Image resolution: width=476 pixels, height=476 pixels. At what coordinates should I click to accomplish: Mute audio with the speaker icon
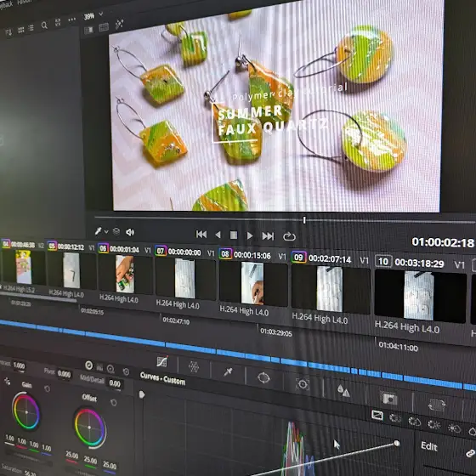(x=130, y=233)
